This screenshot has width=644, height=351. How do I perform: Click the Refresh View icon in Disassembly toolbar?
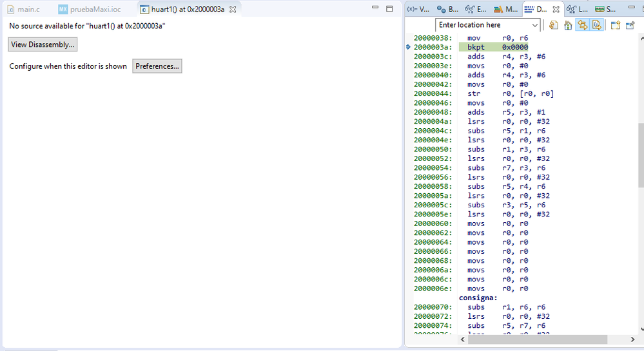click(554, 25)
